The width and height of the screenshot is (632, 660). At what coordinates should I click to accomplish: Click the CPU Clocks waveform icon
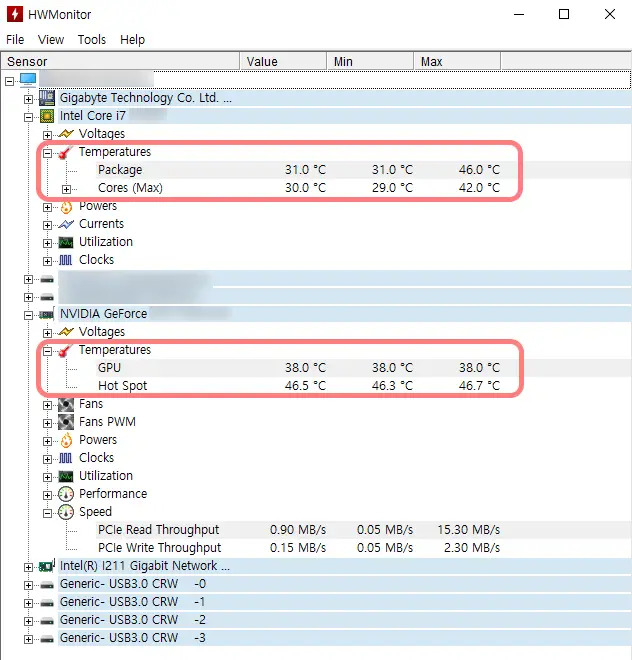coord(65,260)
